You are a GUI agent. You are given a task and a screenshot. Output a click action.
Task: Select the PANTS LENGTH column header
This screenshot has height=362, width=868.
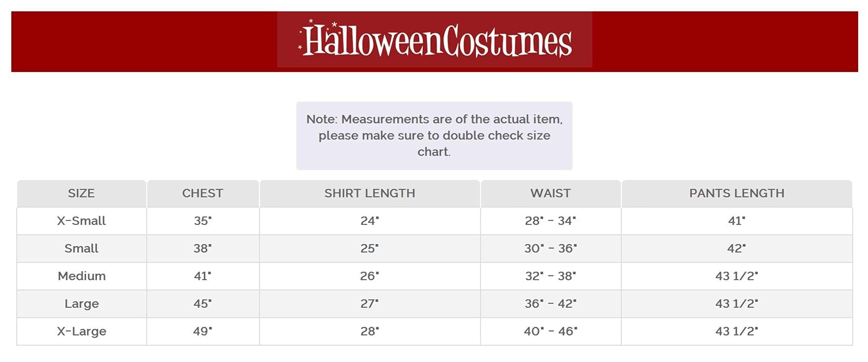coord(737,193)
